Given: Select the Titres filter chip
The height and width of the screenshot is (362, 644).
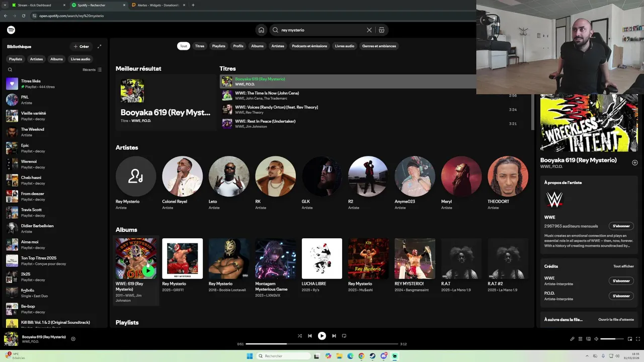Looking at the screenshot, I should click(200, 46).
